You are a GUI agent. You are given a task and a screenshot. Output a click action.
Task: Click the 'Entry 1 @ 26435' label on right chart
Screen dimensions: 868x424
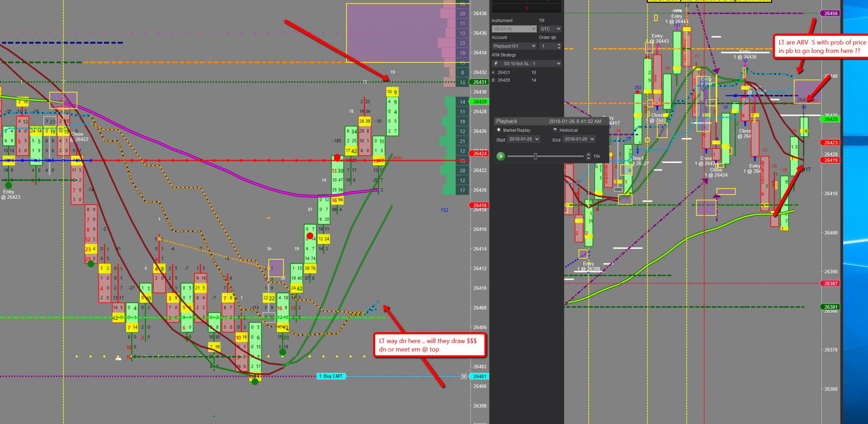pos(745,55)
